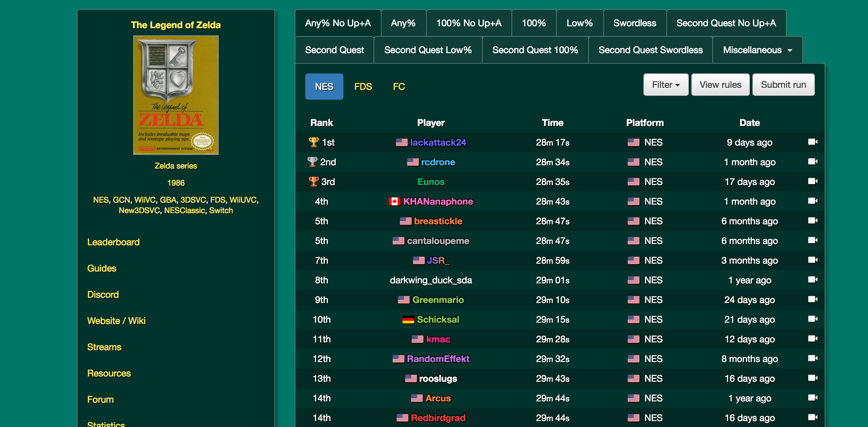
Task: Click the German flag next to Schicksal
Action: [408, 319]
